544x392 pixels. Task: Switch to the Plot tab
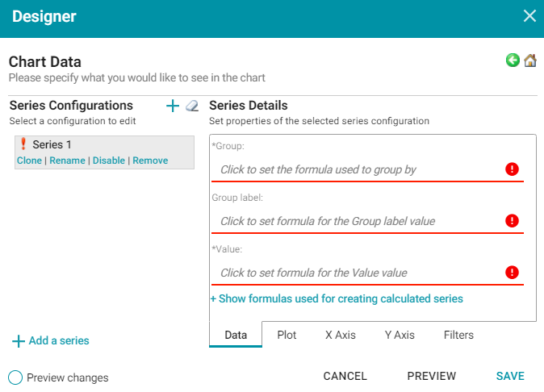coord(287,335)
